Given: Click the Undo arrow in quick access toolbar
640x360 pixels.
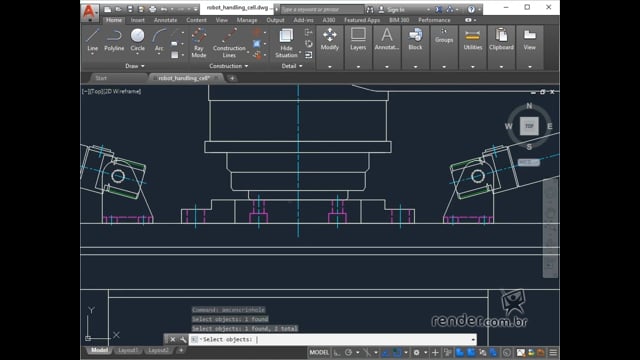Looking at the screenshot, I should coord(164,9).
